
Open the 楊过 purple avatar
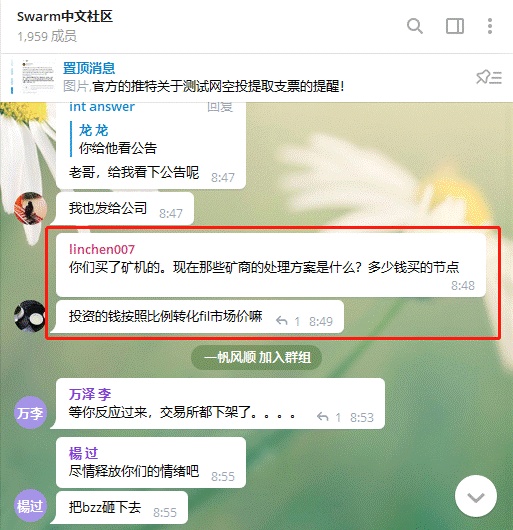point(30,506)
